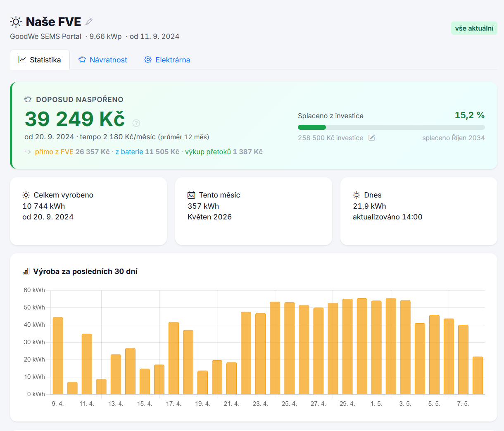
Task: Click the 'vše aktuální' status badge
Action: click(x=474, y=28)
